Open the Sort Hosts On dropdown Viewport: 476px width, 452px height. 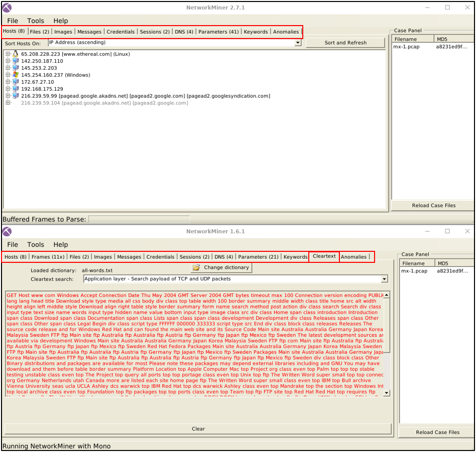[298, 43]
